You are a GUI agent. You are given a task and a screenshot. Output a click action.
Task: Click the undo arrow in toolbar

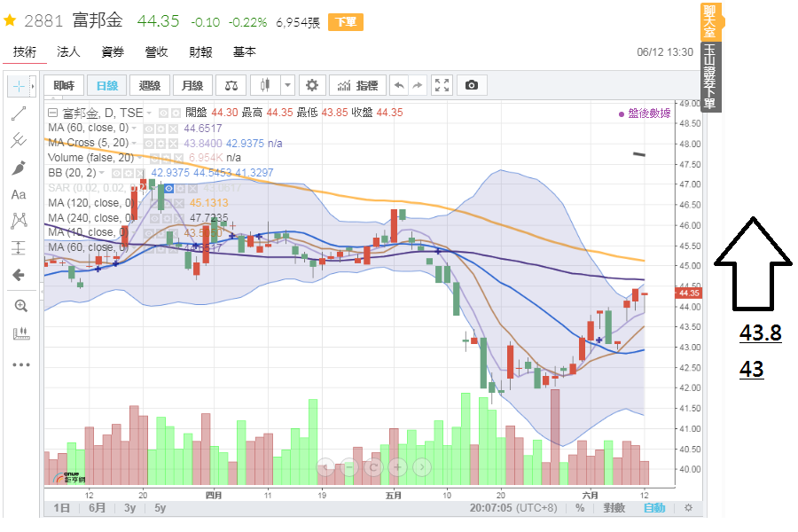pos(398,85)
